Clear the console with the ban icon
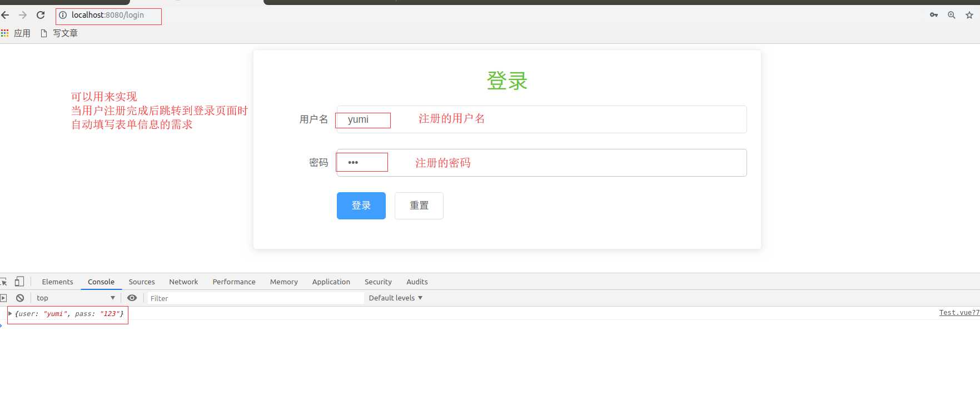The width and height of the screenshot is (980, 416). [20, 298]
